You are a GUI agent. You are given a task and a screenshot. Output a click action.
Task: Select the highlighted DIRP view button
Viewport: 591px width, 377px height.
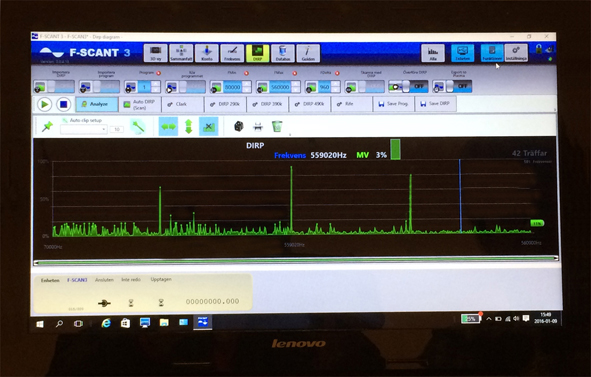click(x=257, y=53)
